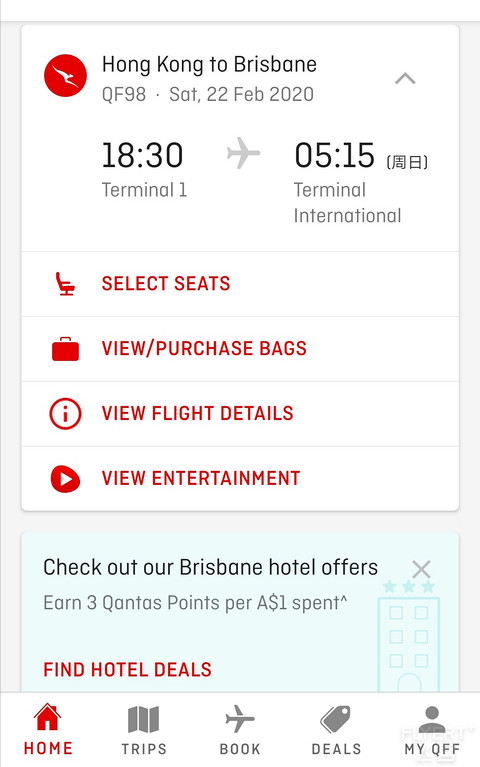480x767 pixels.
Task: Open the Book tab with airplane icon
Action: (x=240, y=730)
